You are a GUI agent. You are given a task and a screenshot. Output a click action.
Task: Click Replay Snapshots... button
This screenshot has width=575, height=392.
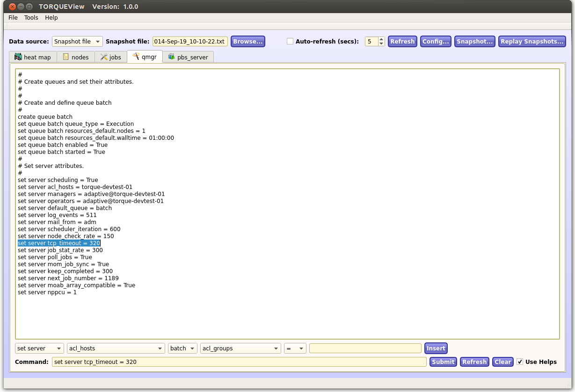pyautogui.click(x=532, y=42)
